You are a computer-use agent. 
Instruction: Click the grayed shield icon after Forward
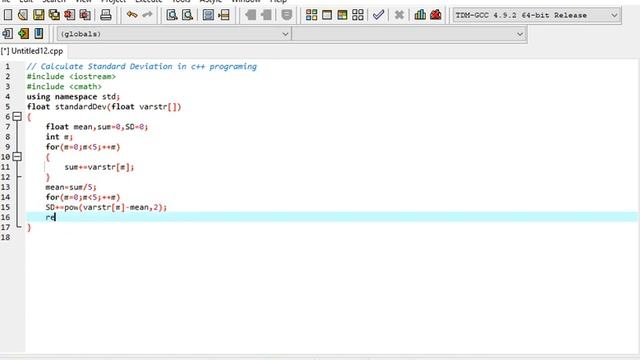[287, 15]
